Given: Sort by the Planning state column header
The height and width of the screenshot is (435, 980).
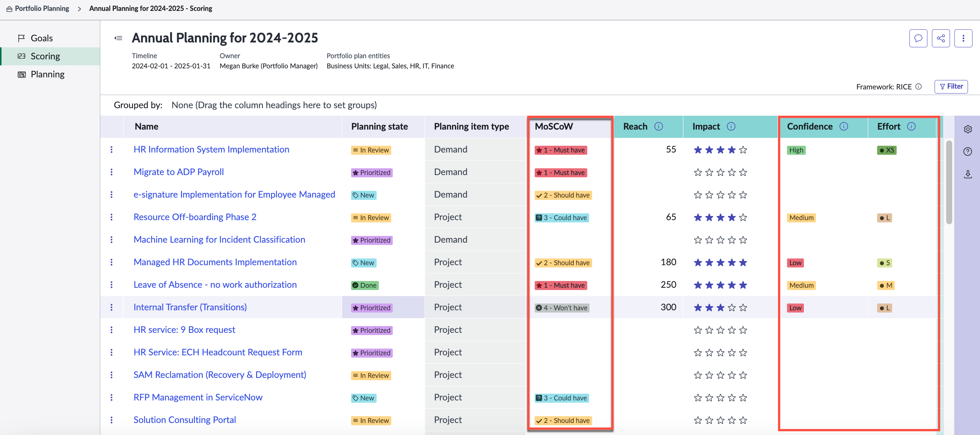Looking at the screenshot, I should (x=379, y=126).
